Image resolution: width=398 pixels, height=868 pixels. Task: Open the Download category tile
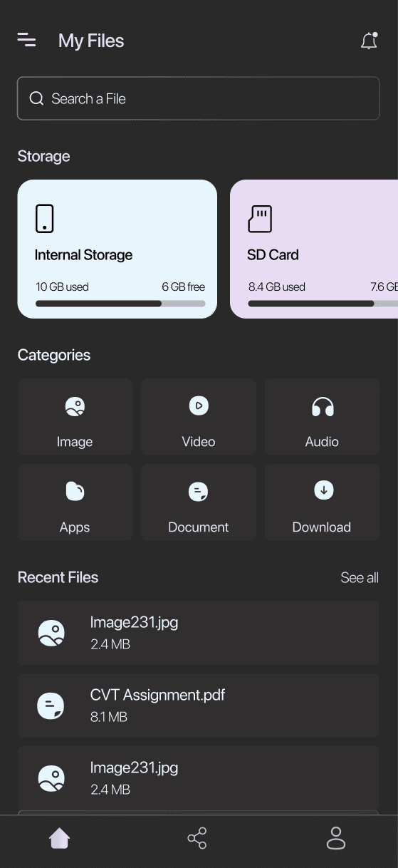coord(323,502)
